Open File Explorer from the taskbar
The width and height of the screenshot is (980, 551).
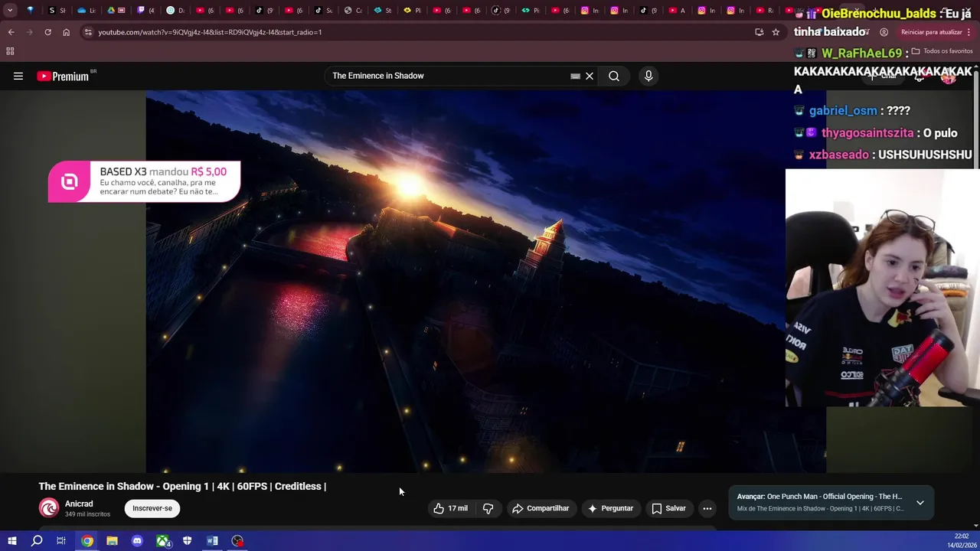tap(112, 541)
